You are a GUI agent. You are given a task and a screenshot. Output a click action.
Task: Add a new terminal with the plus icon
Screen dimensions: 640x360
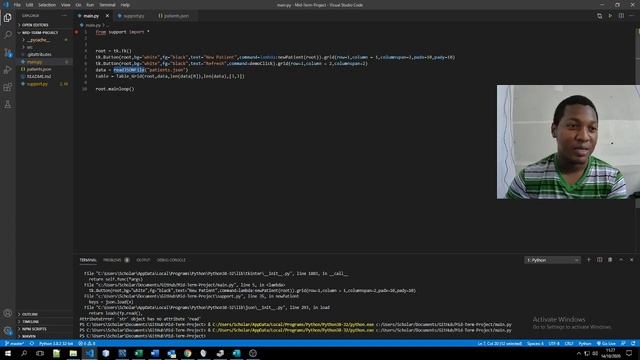pos(589,260)
